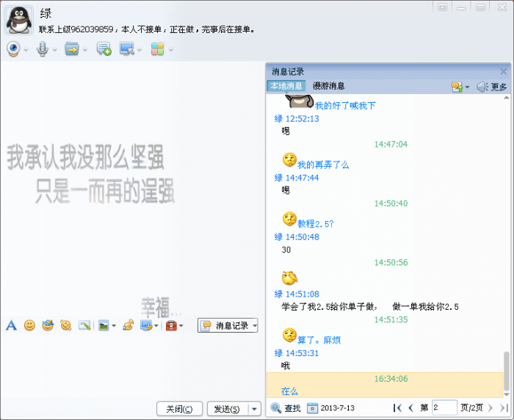The image size is (514, 420).
Task: Select the highlighted message 在么
Action: 385,385
